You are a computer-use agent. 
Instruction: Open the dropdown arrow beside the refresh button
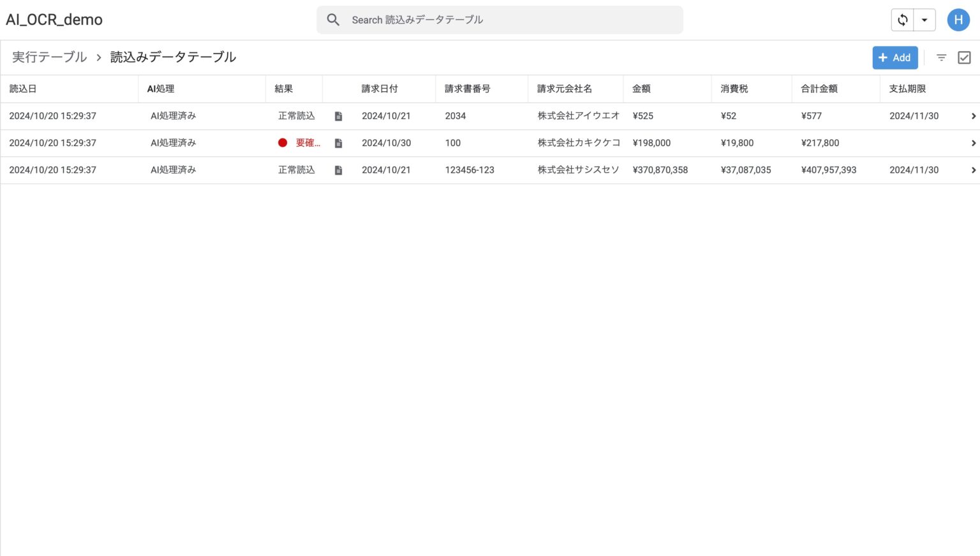coord(924,20)
